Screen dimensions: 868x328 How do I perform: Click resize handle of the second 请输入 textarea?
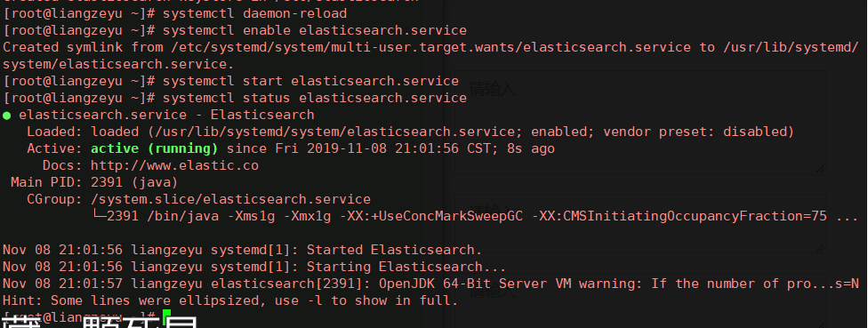coord(820,248)
